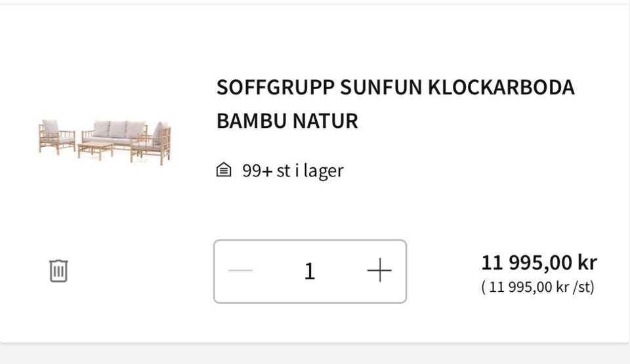Viewport: 630px width, 364px height.
Task: Tap KLOCKARBODA in the product name
Action: 501,87
